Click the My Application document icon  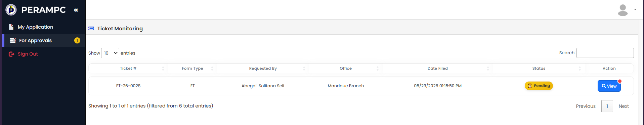point(11,27)
